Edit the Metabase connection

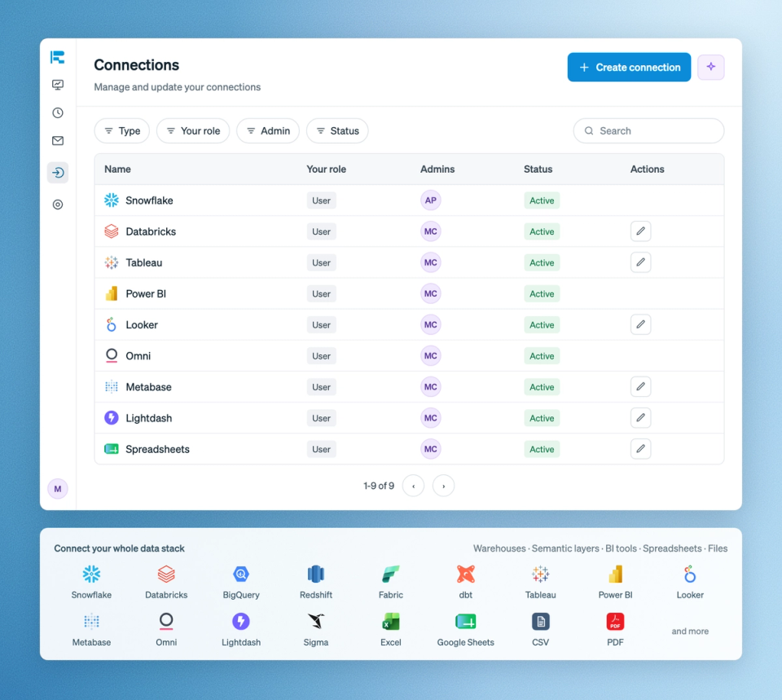[640, 387]
